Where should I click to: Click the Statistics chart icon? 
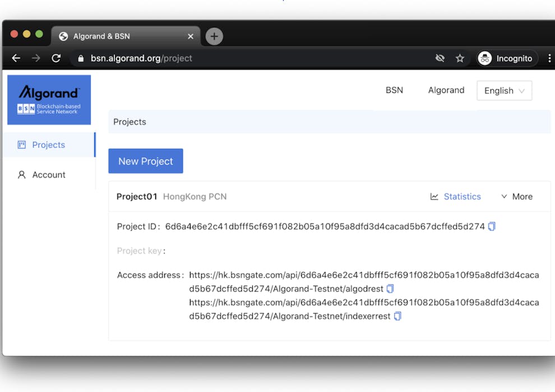point(434,197)
